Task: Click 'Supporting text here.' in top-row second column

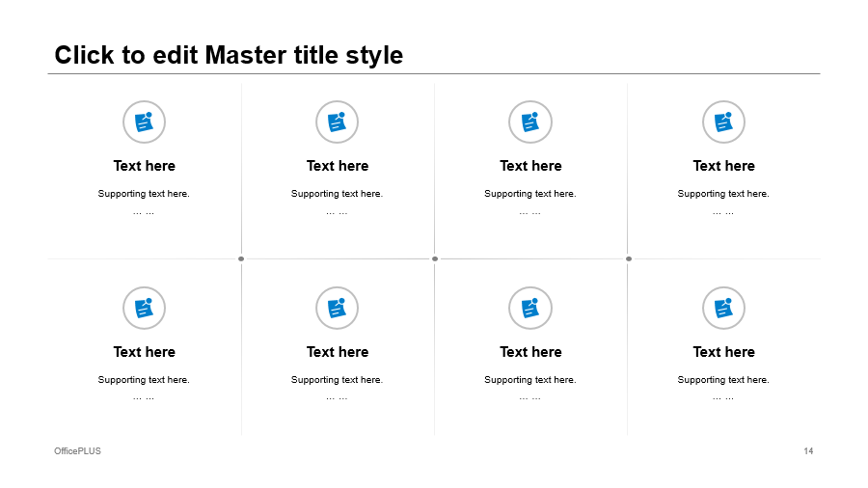Action: (x=337, y=194)
